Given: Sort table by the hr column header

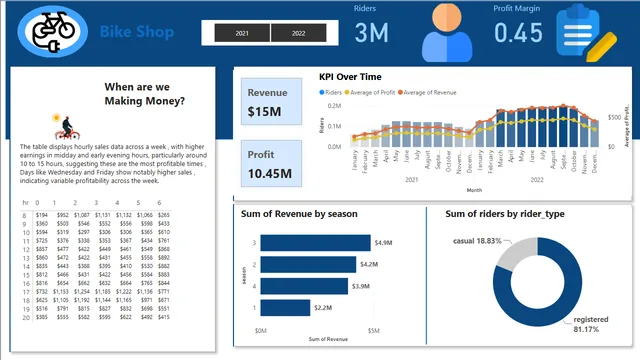Looking at the screenshot, I should tap(25, 202).
